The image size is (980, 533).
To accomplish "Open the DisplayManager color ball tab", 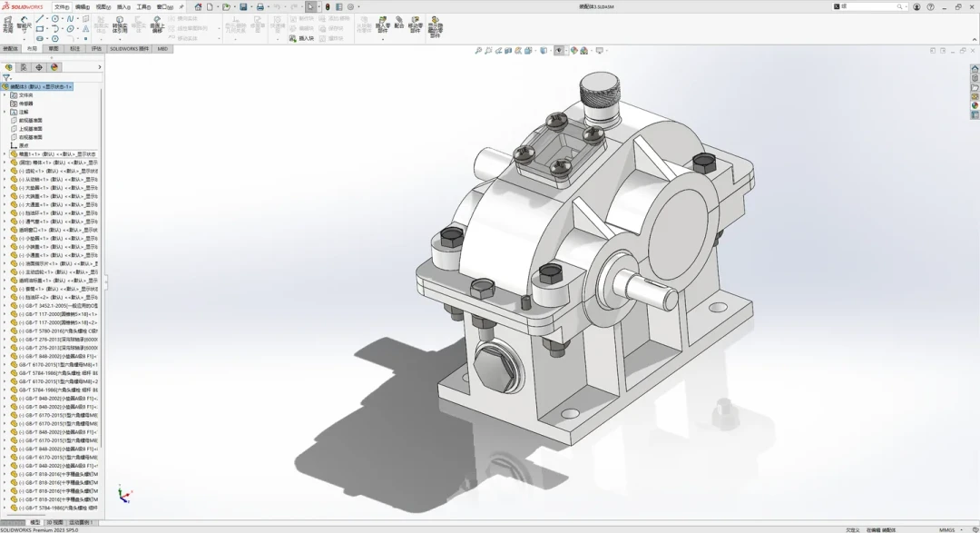I will (x=54, y=67).
